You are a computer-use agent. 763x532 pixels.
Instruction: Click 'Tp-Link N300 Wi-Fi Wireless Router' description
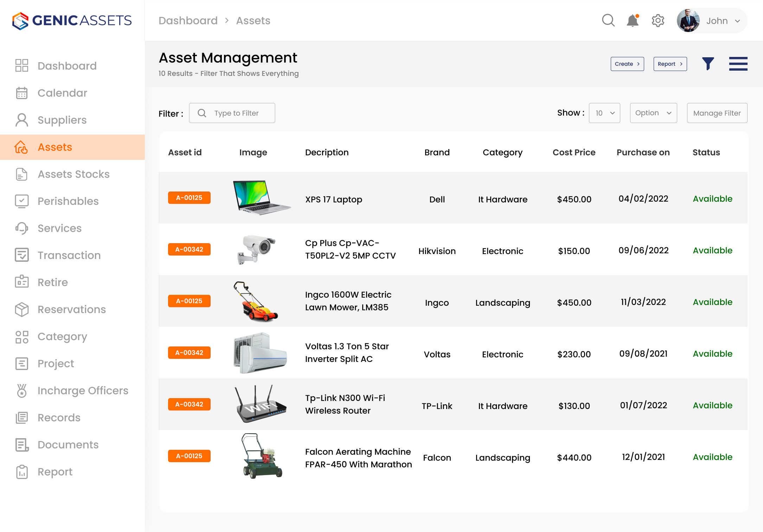(345, 404)
